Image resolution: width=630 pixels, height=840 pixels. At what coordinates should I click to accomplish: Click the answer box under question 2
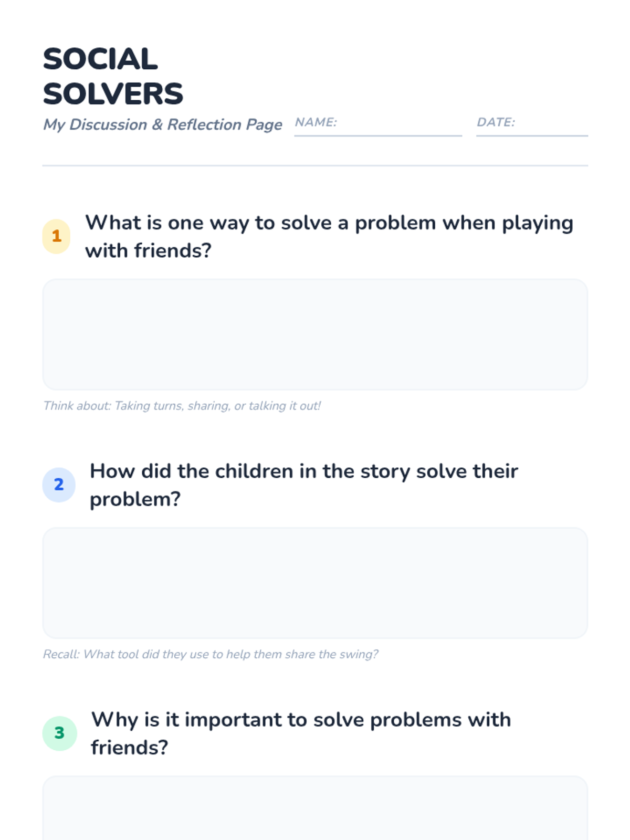coord(315,583)
